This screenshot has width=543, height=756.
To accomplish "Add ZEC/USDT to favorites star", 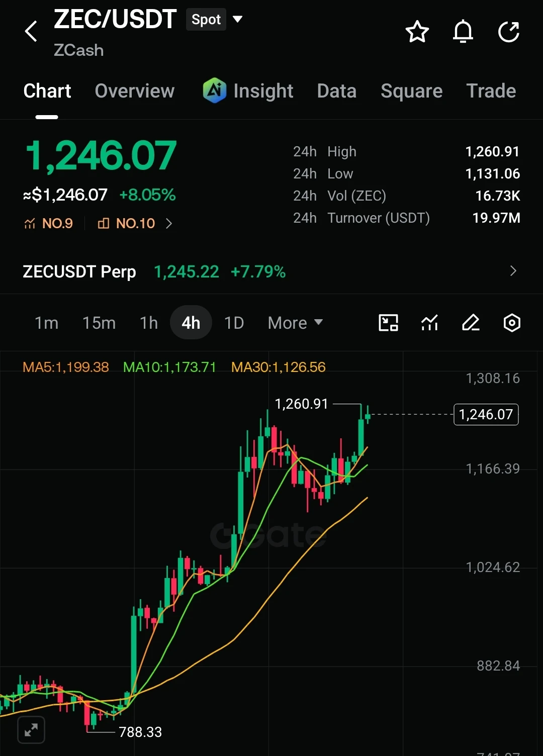I will [x=417, y=32].
